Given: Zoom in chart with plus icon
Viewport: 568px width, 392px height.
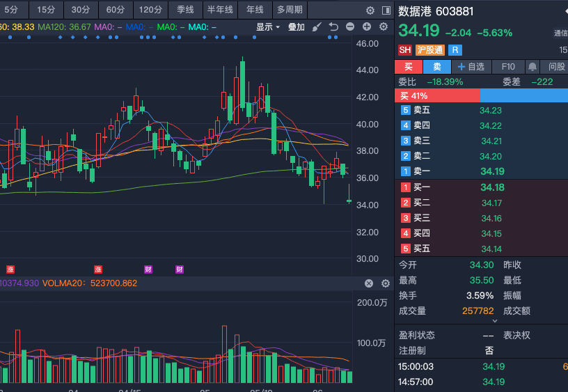Looking at the screenshot, I should coord(367,26).
